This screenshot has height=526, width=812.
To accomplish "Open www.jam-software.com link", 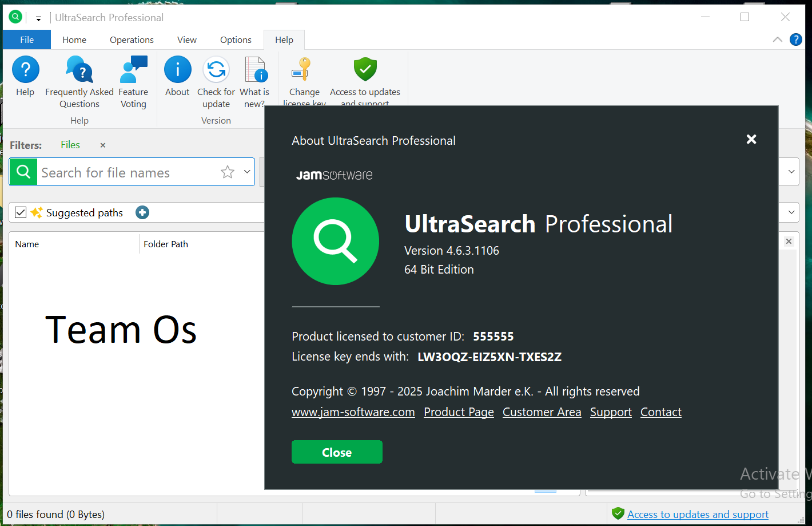I will click(x=353, y=412).
